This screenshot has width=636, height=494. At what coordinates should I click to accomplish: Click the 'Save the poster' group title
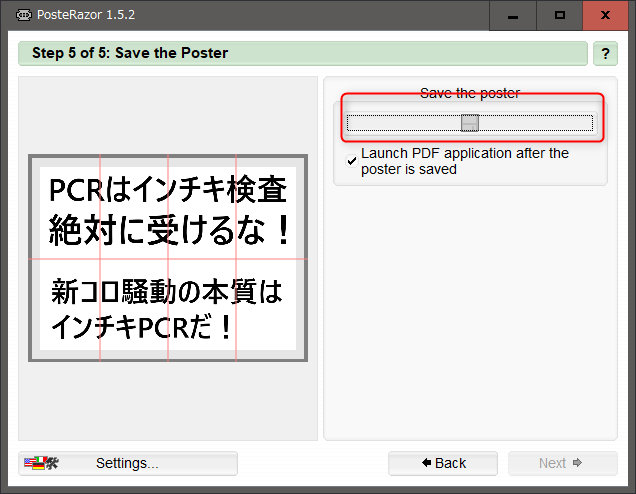click(x=469, y=93)
